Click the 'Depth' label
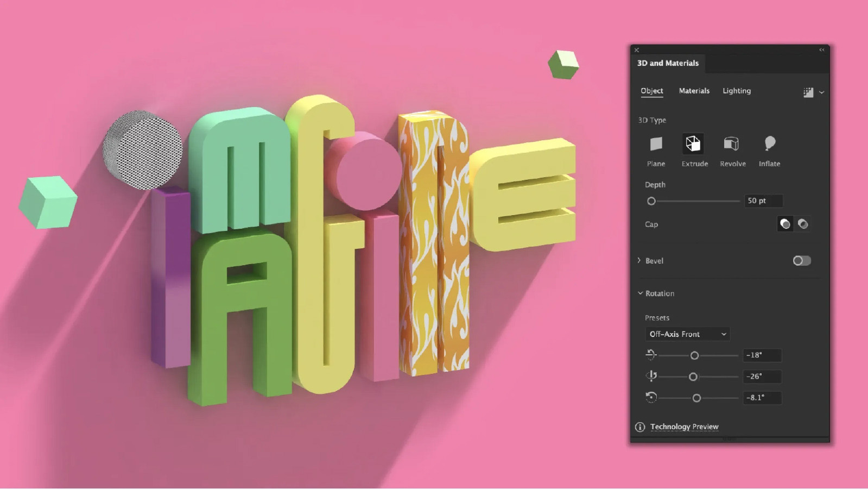Image resolution: width=868 pixels, height=489 pixels. click(x=655, y=185)
